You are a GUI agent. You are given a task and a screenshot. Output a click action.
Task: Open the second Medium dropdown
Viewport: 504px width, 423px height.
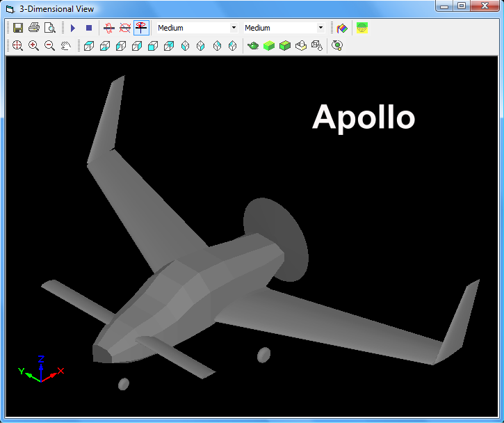(x=320, y=28)
